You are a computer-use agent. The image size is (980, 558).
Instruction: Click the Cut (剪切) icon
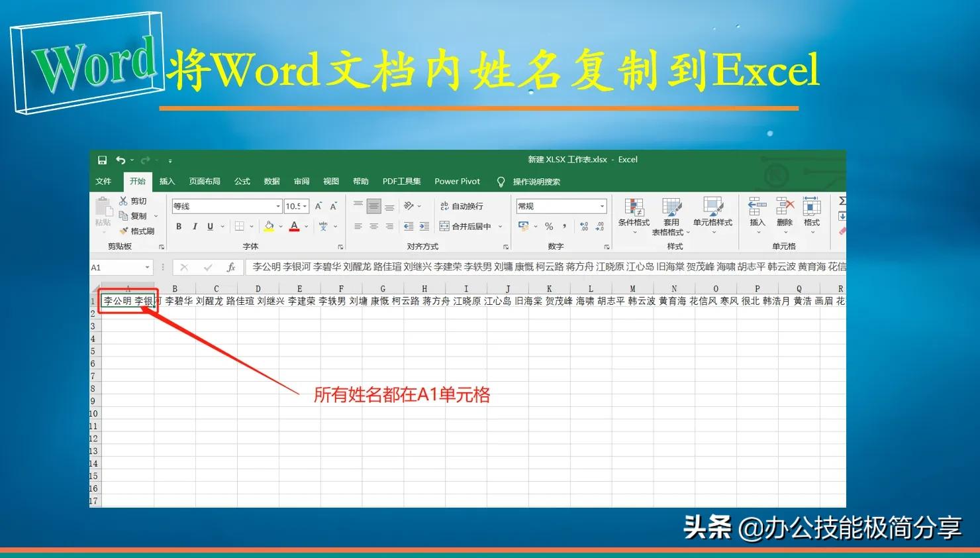[123, 200]
